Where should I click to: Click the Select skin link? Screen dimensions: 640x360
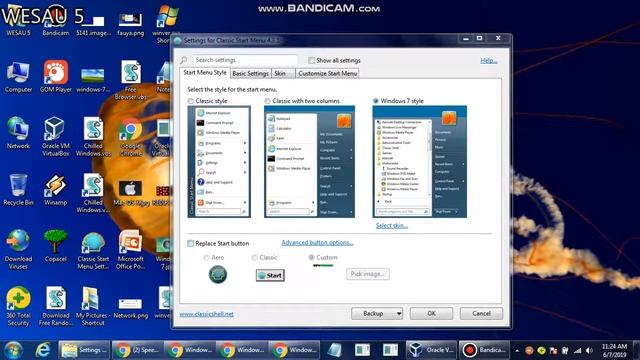(391, 225)
